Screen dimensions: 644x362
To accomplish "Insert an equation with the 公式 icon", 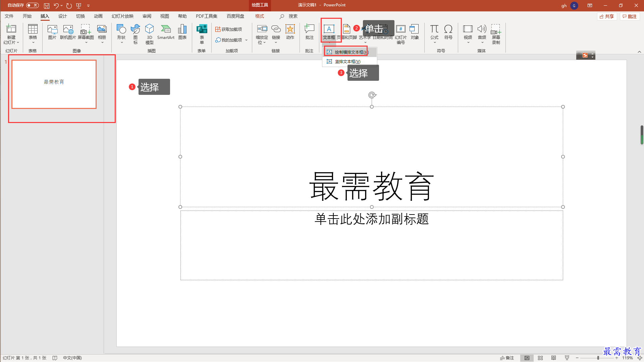I will point(434,29).
